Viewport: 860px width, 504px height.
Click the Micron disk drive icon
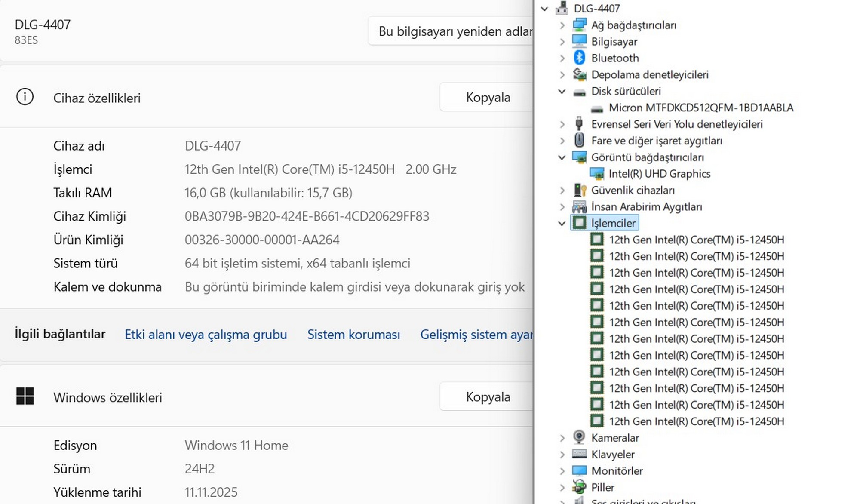coord(596,108)
